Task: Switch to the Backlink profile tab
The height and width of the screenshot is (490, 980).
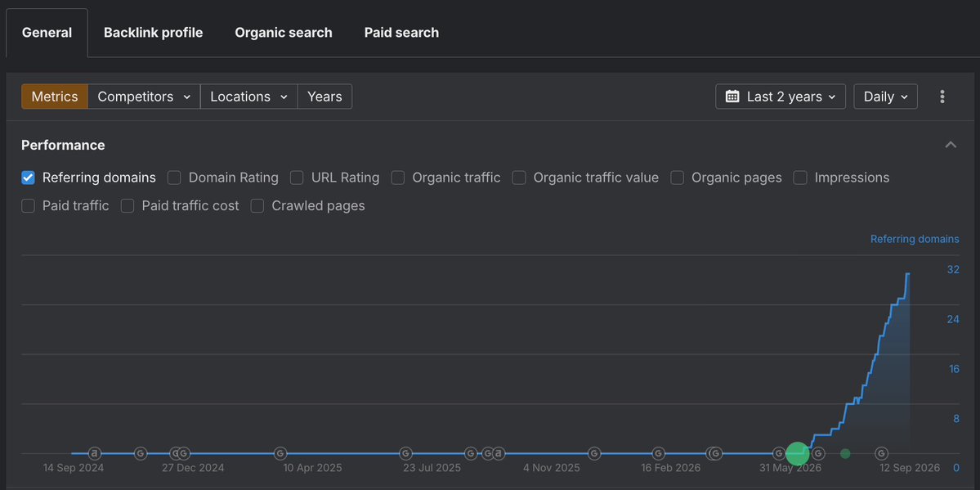Action: point(153,33)
